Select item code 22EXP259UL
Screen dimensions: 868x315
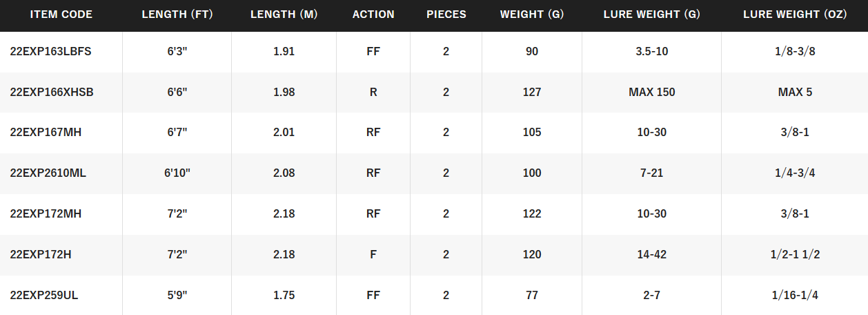point(44,295)
